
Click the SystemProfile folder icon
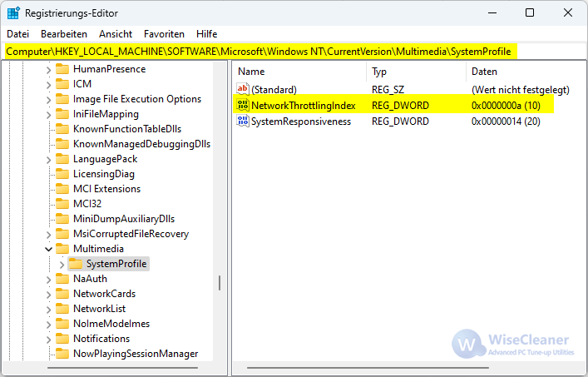point(76,264)
